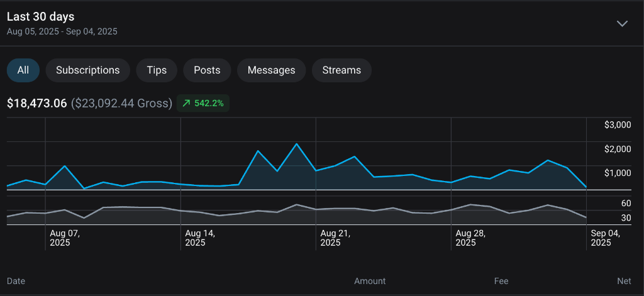Click the Last 30 days heading
The width and height of the screenshot is (644, 296).
(40, 17)
